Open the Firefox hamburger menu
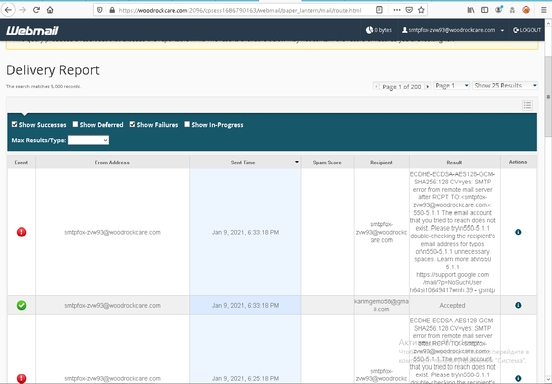 pos(544,10)
